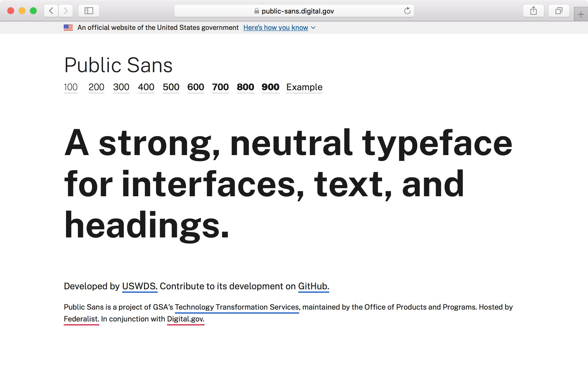
Task: Select the 300 weight link
Action: pos(121,87)
